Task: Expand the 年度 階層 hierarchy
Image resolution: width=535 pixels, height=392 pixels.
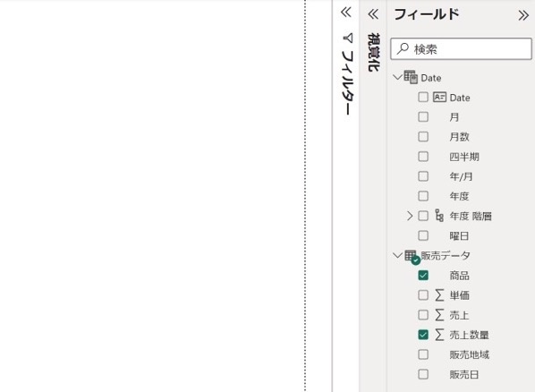Action: [x=410, y=216]
